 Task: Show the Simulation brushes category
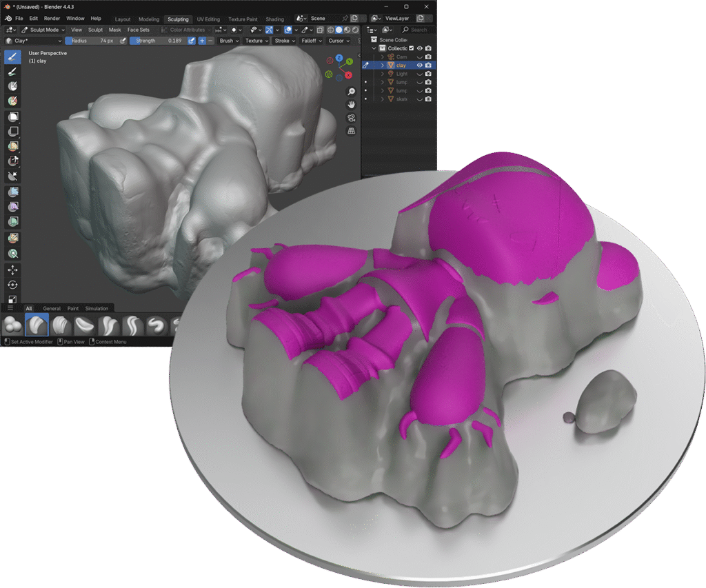tap(97, 308)
